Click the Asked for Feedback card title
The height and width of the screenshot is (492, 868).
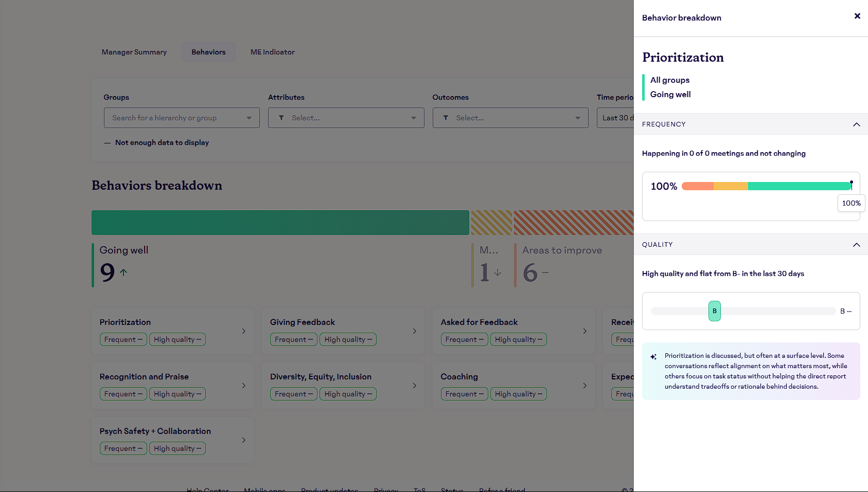point(479,322)
